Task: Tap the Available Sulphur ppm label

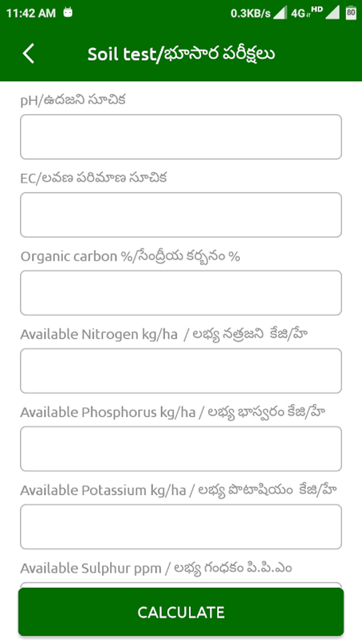Action: pyautogui.click(x=156, y=568)
